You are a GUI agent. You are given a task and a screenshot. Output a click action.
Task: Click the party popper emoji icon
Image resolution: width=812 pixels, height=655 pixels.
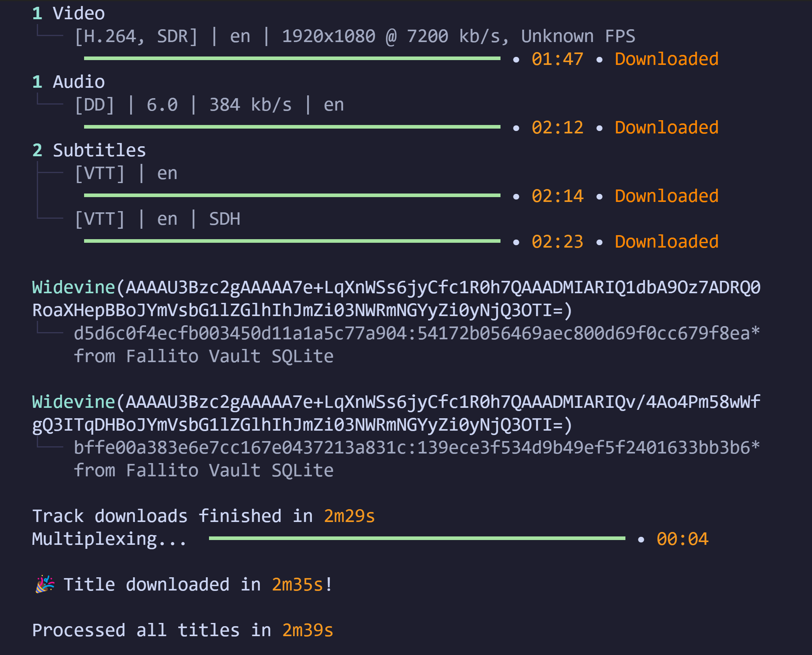pos(45,584)
